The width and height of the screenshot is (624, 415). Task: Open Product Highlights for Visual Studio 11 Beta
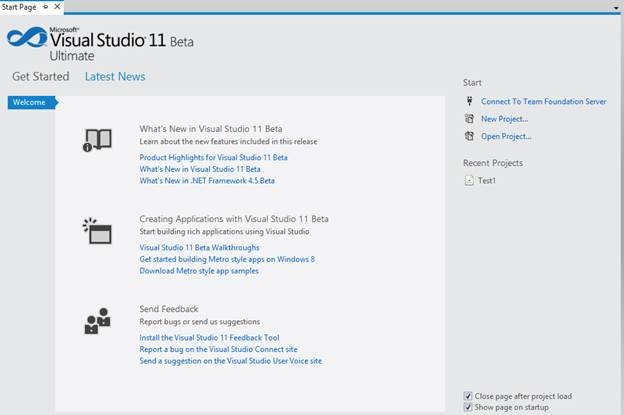tap(213, 158)
